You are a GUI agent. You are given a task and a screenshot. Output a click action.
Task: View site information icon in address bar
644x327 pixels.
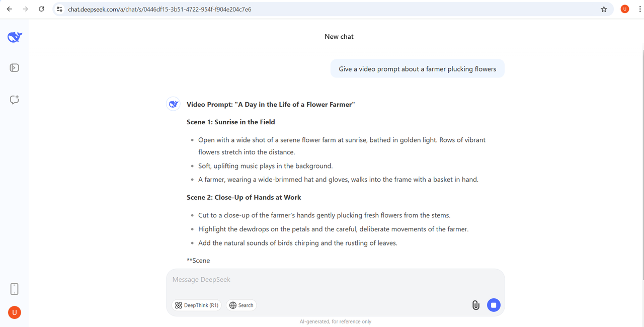[x=59, y=9]
